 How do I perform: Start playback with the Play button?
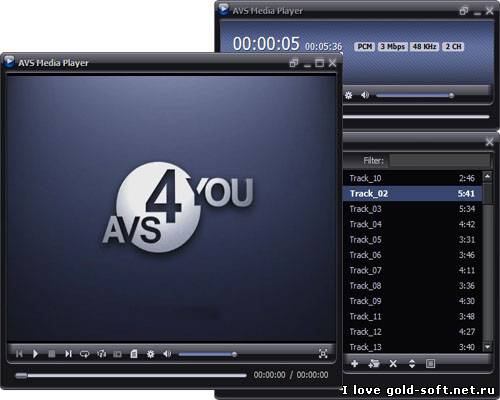pos(35,354)
